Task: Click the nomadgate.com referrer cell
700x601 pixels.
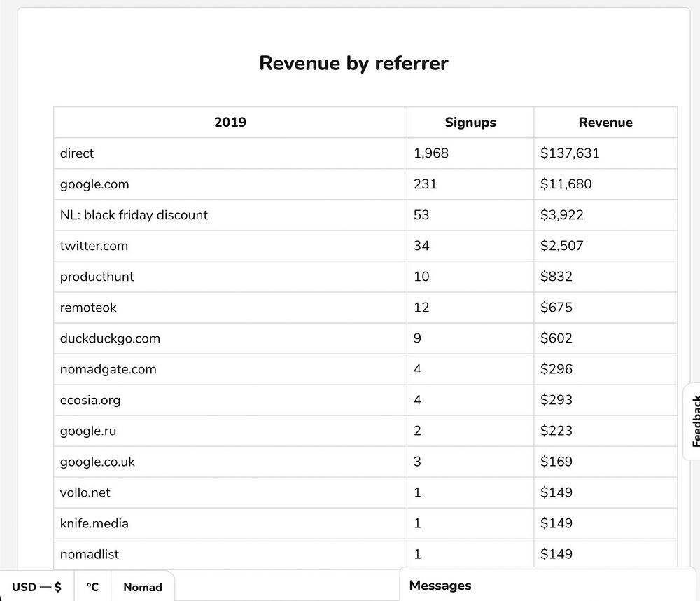Action: tap(108, 369)
